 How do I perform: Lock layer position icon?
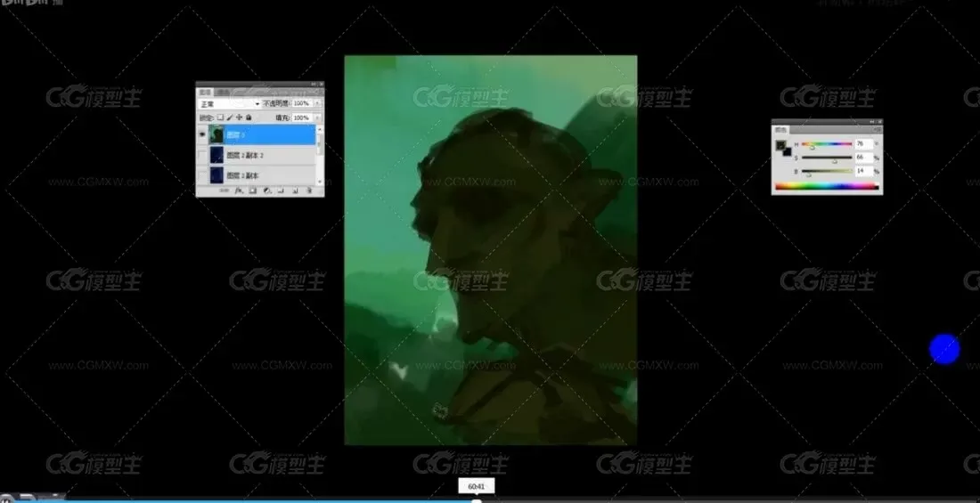pyautogui.click(x=239, y=117)
